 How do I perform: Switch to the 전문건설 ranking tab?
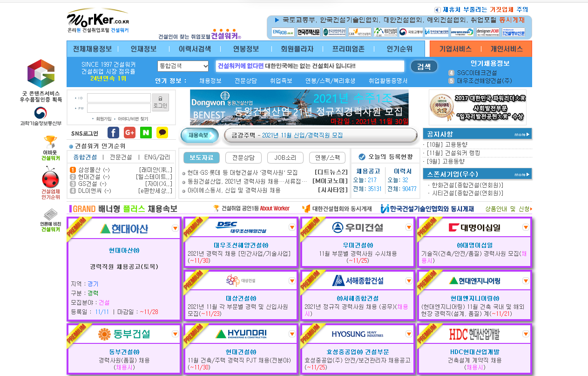(120, 157)
